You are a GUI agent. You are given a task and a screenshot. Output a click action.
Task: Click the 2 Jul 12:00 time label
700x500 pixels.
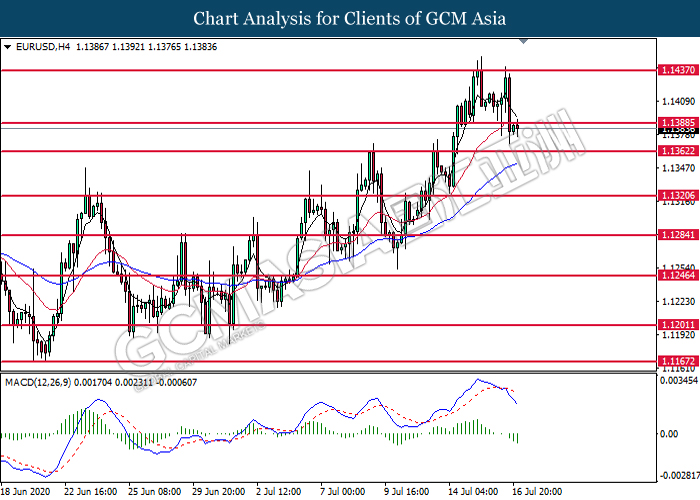coord(279,492)
